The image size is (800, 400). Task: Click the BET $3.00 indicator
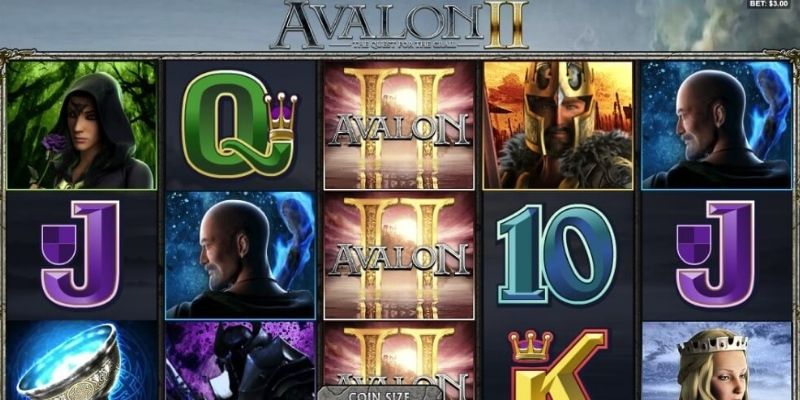pos(771,4)
